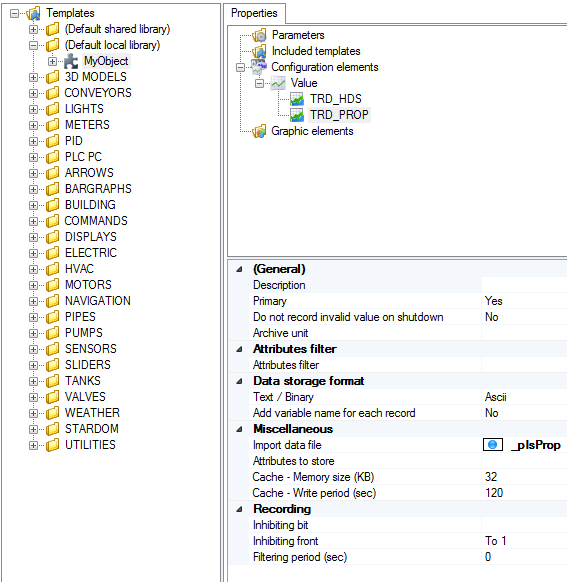Click the Graphic elements folder icon

point(259,131)
